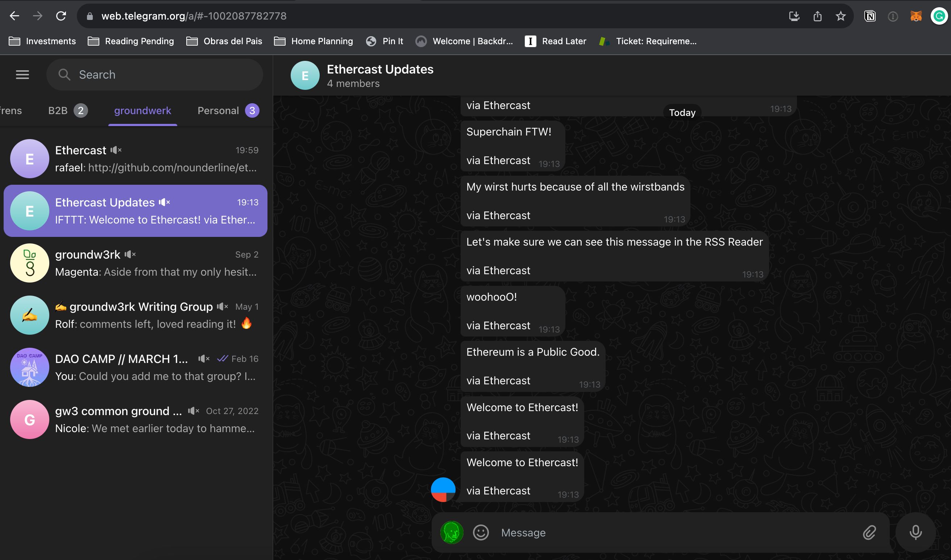This screenshot has height=560, width=951.
Task: Open the Read Later bookmark
Action: pyautogui.click(x=555, y=41)
